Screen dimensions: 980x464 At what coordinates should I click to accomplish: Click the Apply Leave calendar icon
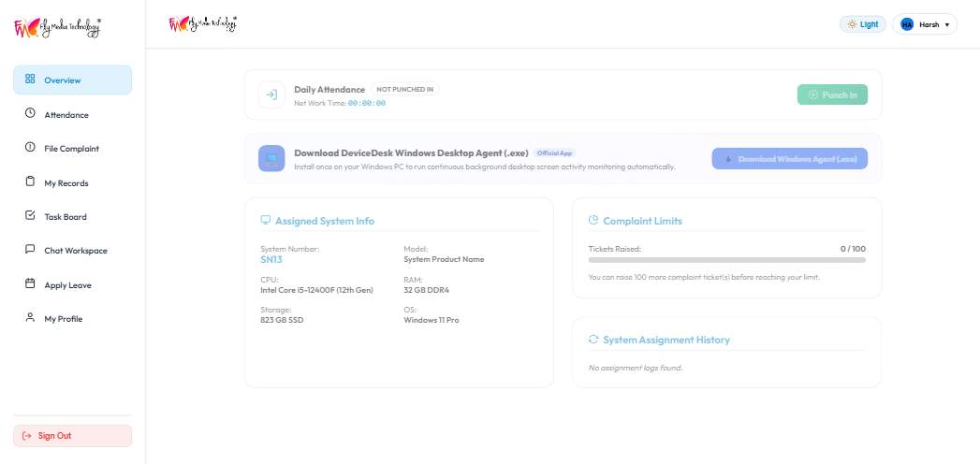tap(30, 283)
